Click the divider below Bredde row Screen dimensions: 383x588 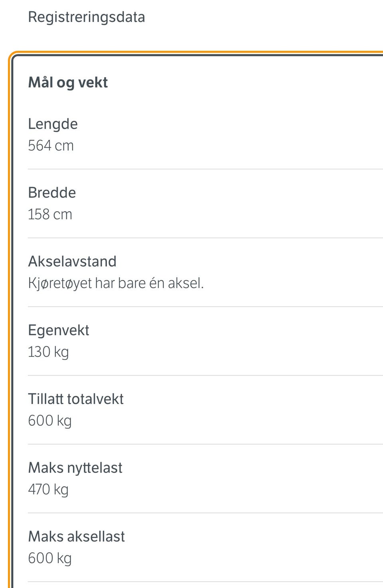coord(205,238)
